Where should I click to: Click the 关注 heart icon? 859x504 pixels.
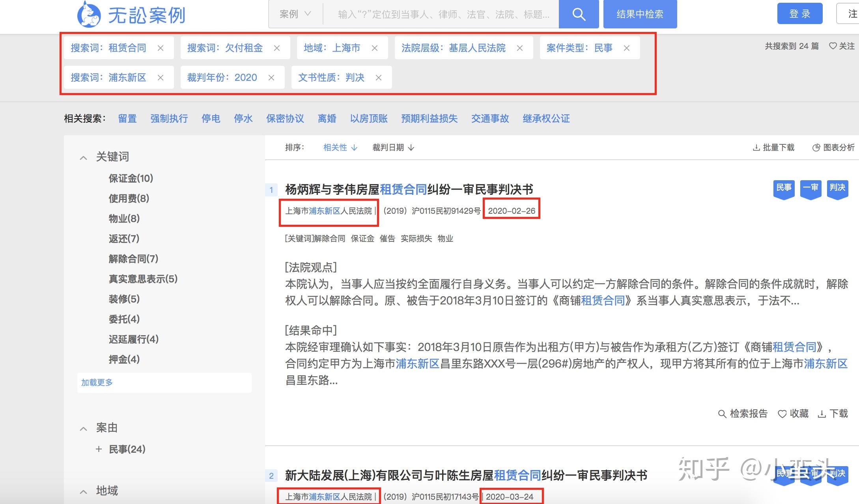click(x=833, y=46)
